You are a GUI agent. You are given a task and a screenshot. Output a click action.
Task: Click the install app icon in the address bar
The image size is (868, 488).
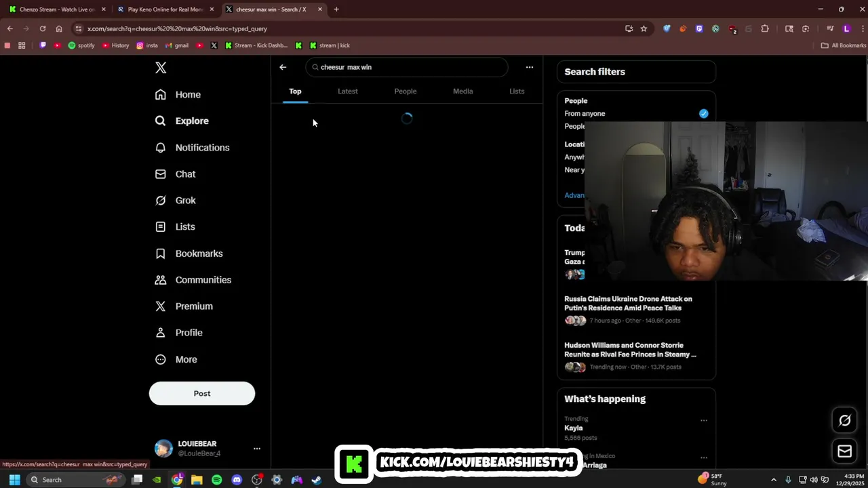(629, 28)
